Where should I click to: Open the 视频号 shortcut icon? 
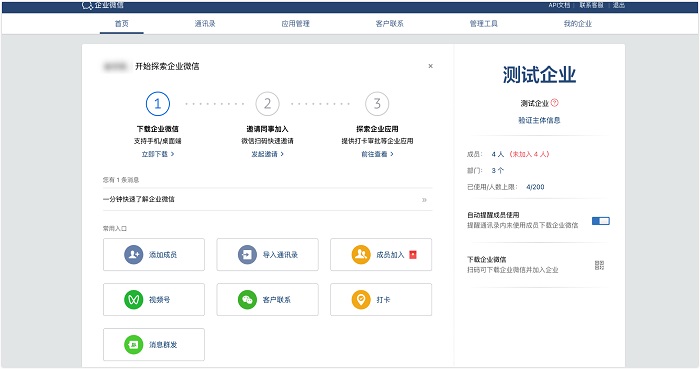click(133, 299)
